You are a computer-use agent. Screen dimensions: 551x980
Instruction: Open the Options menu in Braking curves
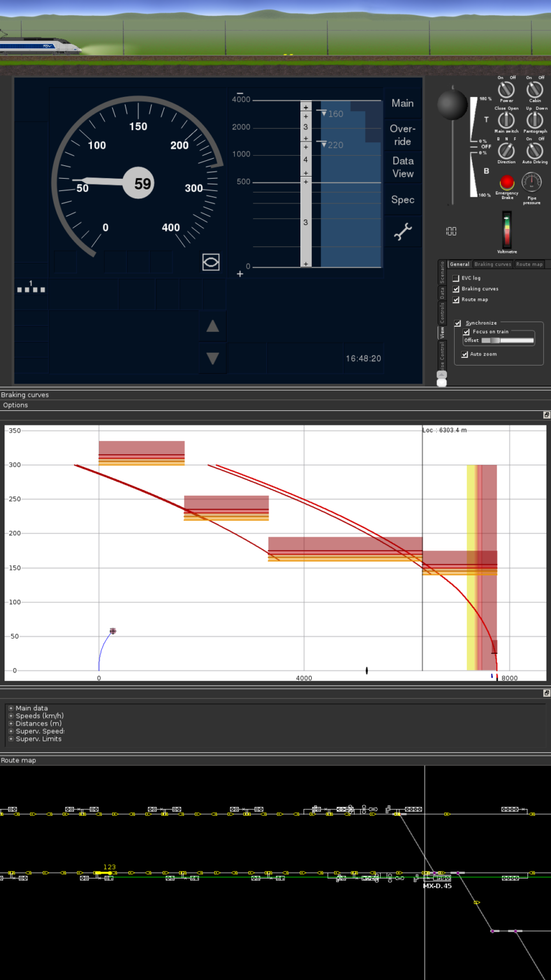15,405
